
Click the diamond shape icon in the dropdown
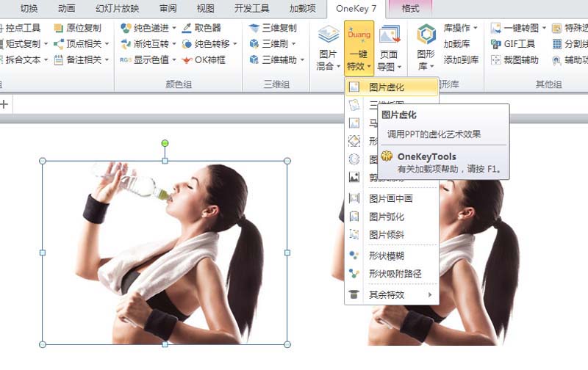[354, 141]
